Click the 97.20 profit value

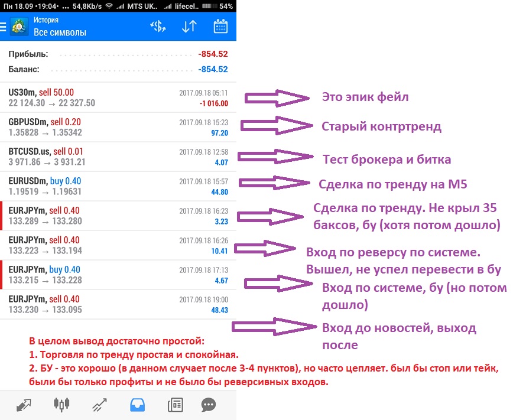[219, 133]
